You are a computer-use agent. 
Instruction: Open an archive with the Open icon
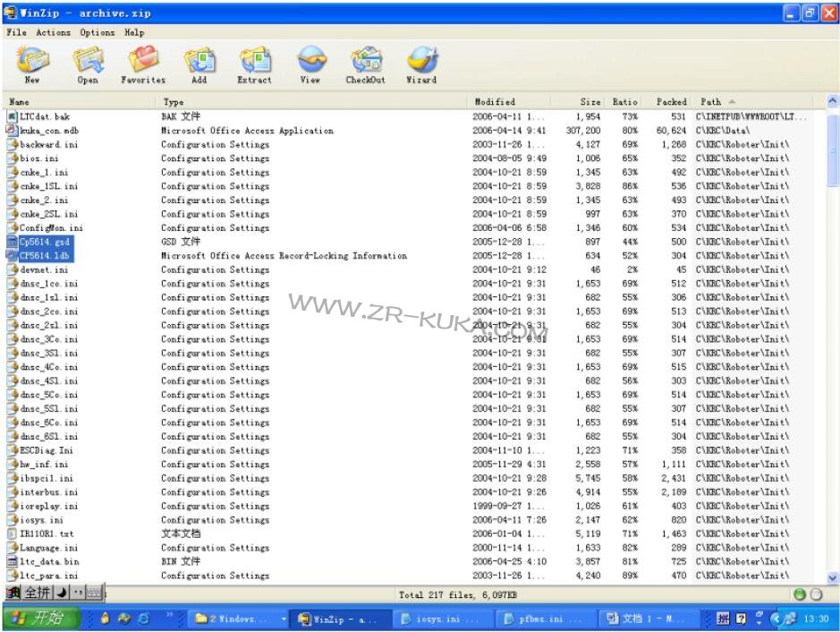88,65
